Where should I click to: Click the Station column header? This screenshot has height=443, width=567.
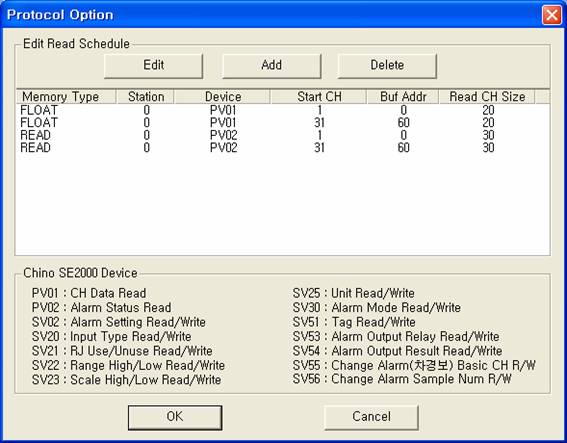click(x=146, y=97)
